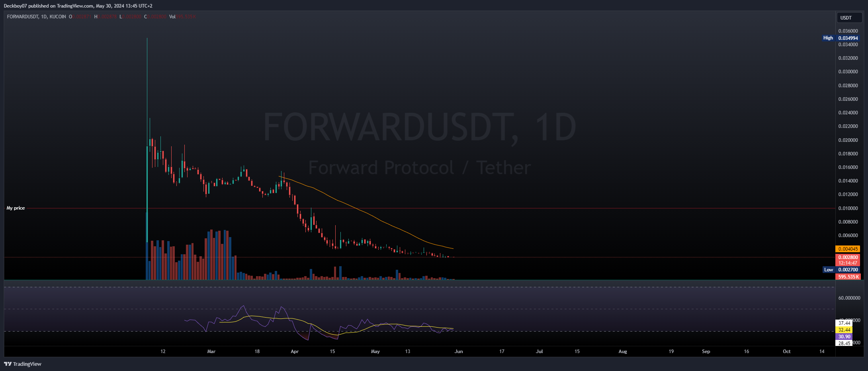
Task: Click the 0.032000 price axis tick
Action: [x=848, y=58]
